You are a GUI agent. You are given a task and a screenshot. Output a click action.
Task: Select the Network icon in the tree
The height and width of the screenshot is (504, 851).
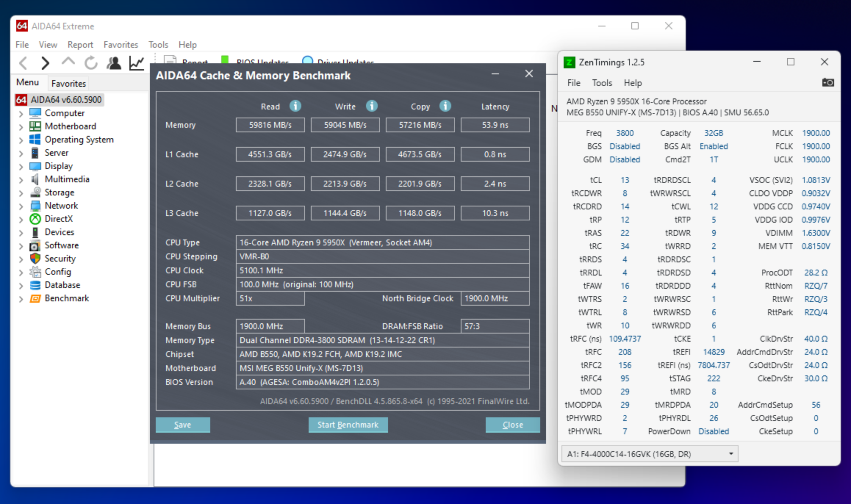coord(35,205)
